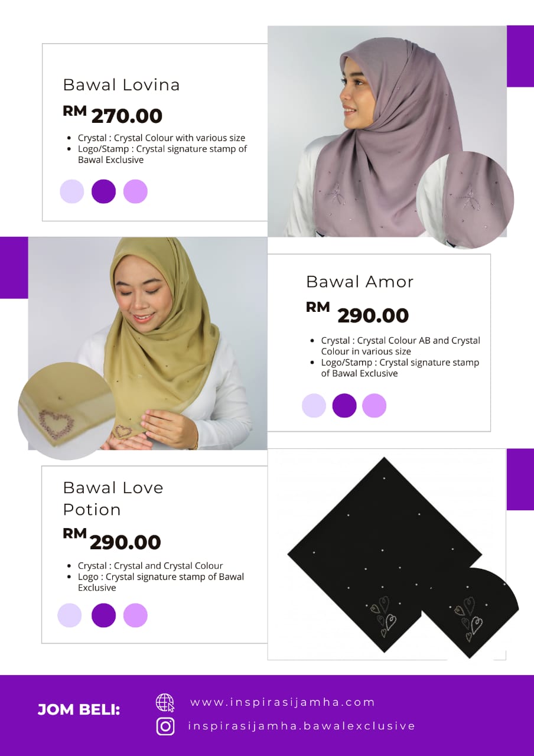Open inspirasijamha.bawalexclusive Instagram handle
534x756 pixels.
coord(302,726)
